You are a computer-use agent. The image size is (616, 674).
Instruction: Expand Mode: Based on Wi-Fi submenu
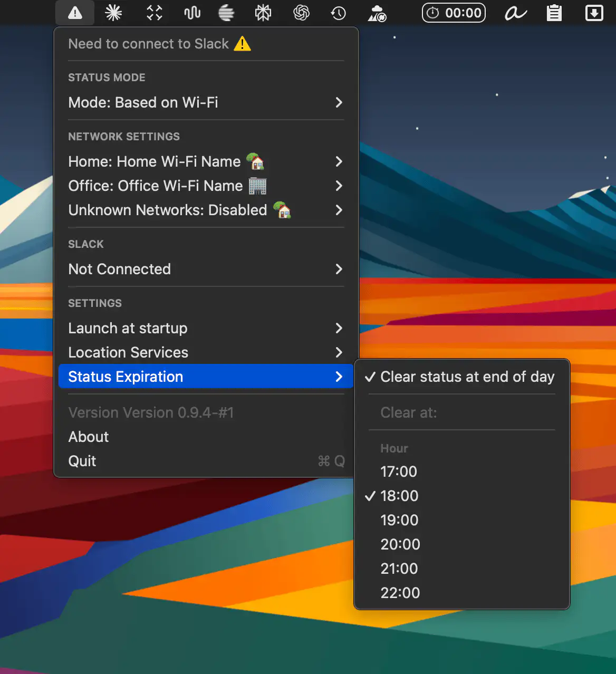pos(206,102)
